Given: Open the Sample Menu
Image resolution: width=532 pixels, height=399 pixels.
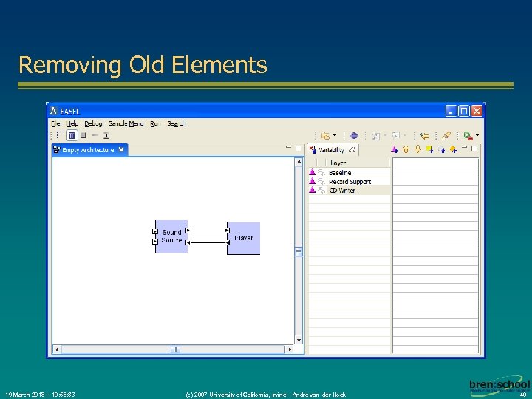Looking at the screenshot, I should pos(126,123).
